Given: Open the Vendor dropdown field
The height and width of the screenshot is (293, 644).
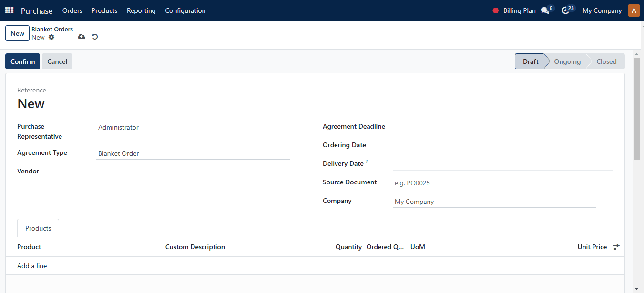Looking at the screenshot, I should click(x=202, y=172).
